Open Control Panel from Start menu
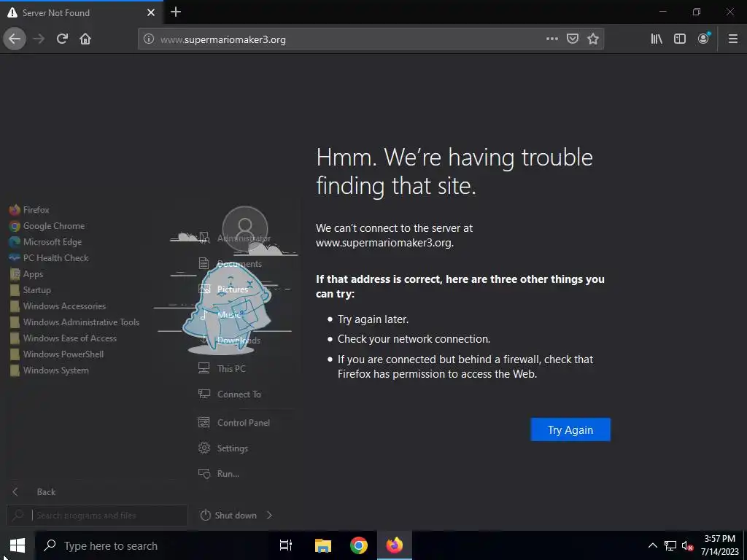This screenshot has height=560, width=747. [x=234, y=422]
